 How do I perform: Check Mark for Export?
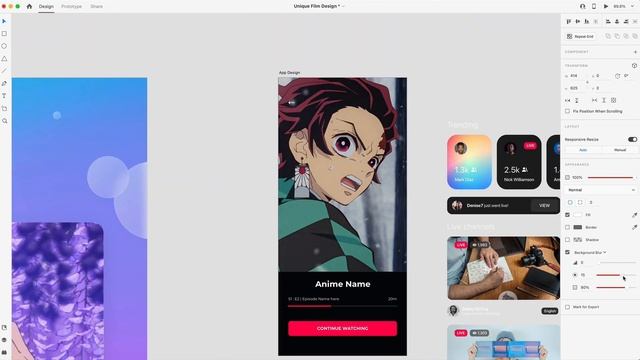[x=567, y=307]
